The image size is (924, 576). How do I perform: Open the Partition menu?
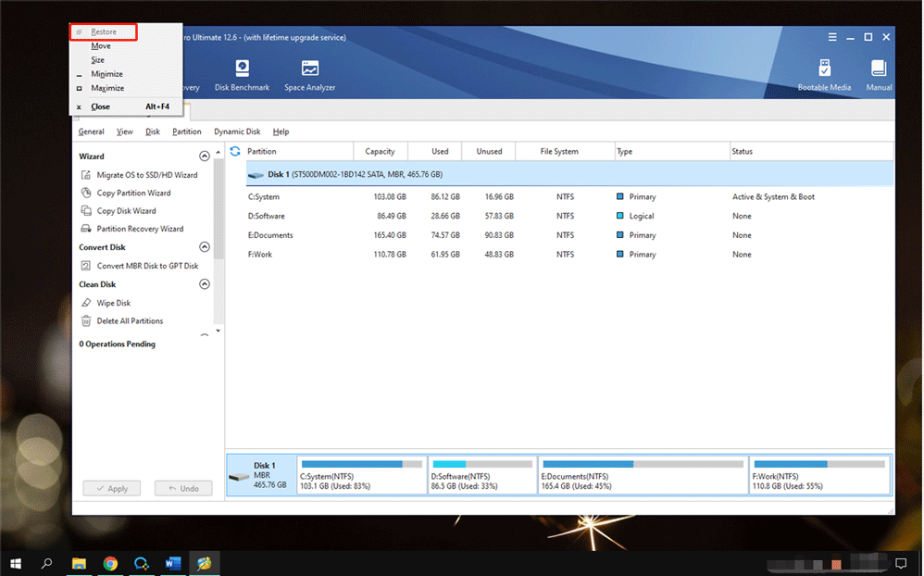(187, 131)
